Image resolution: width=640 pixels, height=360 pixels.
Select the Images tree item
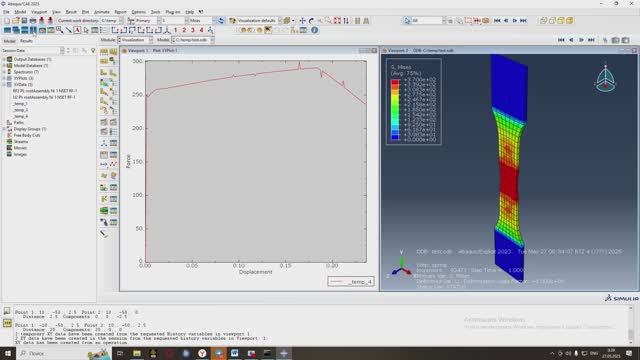20,154
